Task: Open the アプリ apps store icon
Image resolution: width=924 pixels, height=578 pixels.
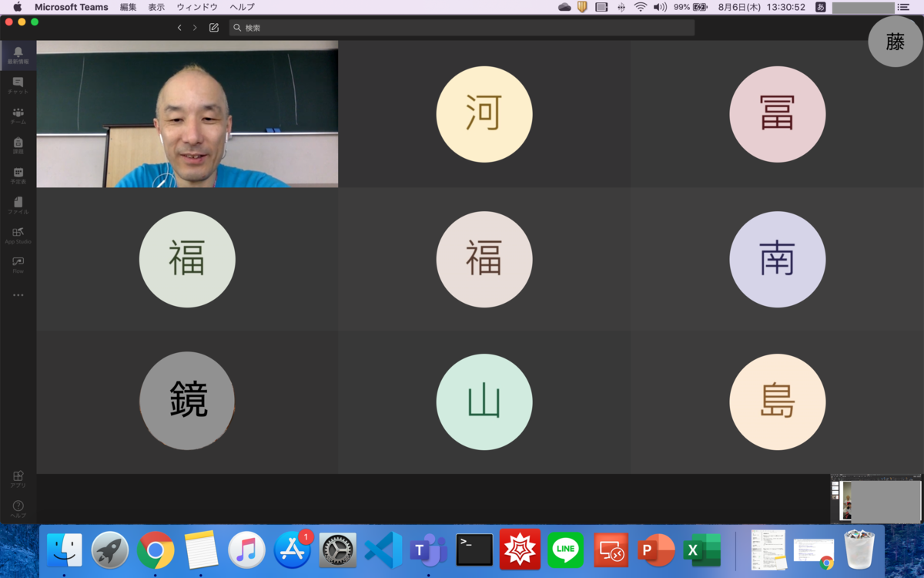Action: 18,479
